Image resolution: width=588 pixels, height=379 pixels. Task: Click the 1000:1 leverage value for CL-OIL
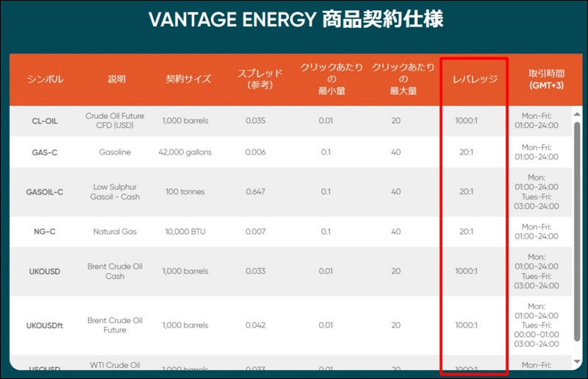coord(466,121)
